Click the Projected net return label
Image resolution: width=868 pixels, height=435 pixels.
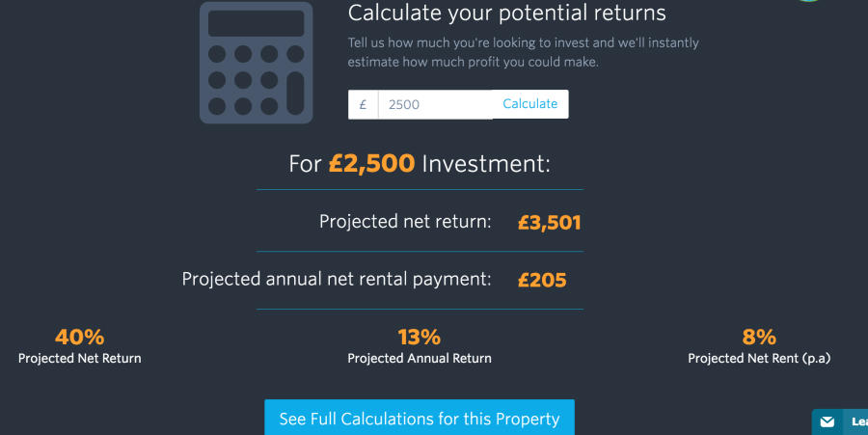click(405, 222)
